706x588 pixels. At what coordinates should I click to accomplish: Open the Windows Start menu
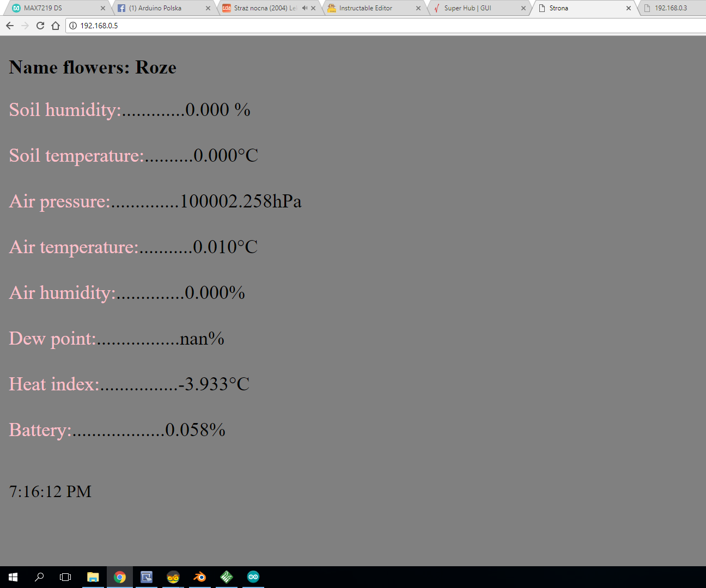click(x=13, y=577)
